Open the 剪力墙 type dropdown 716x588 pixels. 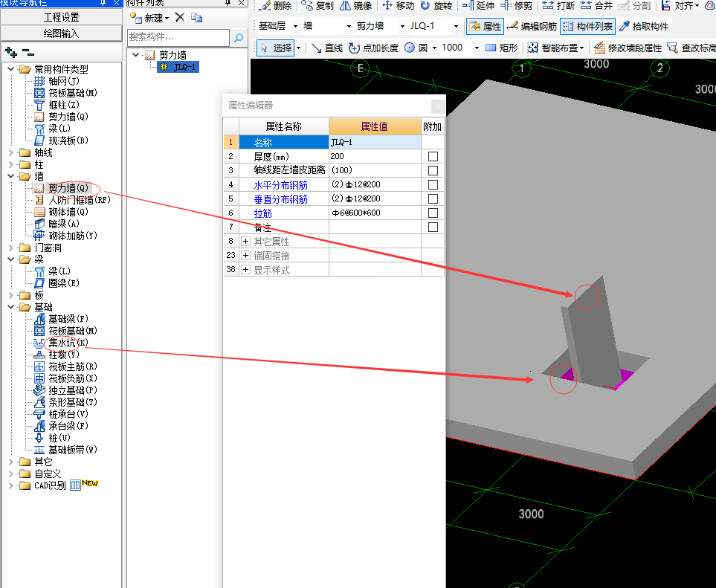click(402, 27)
